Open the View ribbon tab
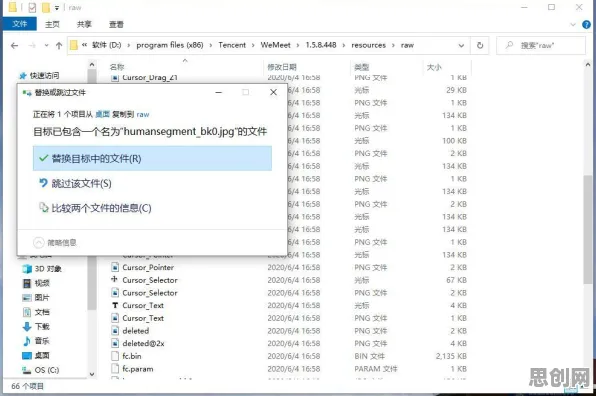Image resolution: width=596 pixels, height=396 pixels. pyautogui.click(x=116, y=24)
